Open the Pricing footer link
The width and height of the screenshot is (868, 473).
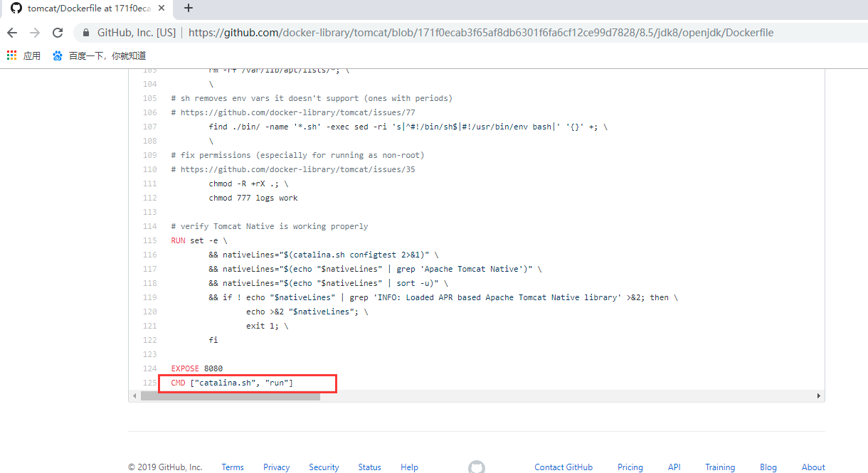pos(630,467)
